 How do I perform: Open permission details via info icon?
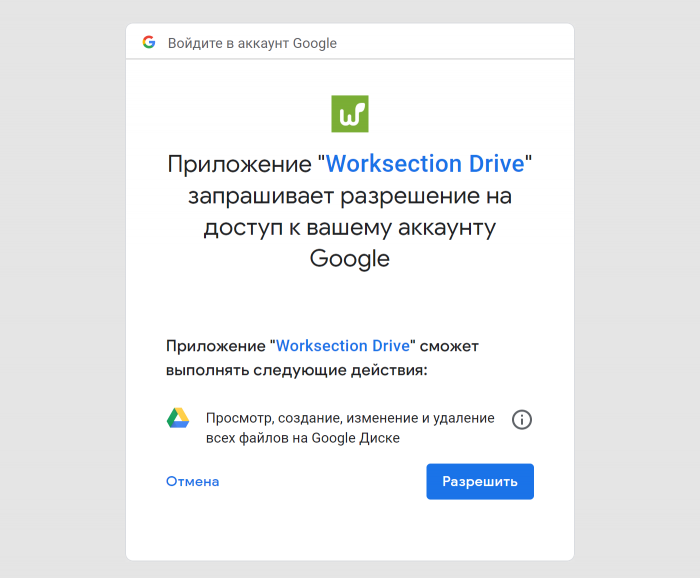[522, 420]
